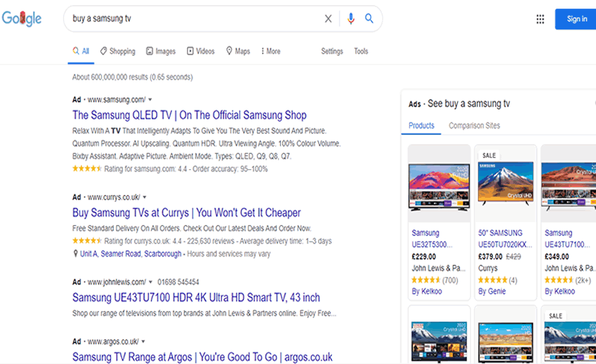Click the map pin icon beside Seamer Road address
The width and height of the screenshot is (596, 364).
coord(75,254)
